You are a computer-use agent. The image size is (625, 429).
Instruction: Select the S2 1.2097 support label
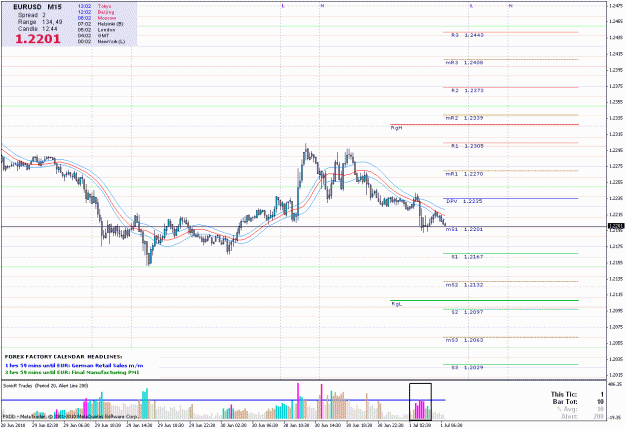pyautogui.click(x=467, y=312)
